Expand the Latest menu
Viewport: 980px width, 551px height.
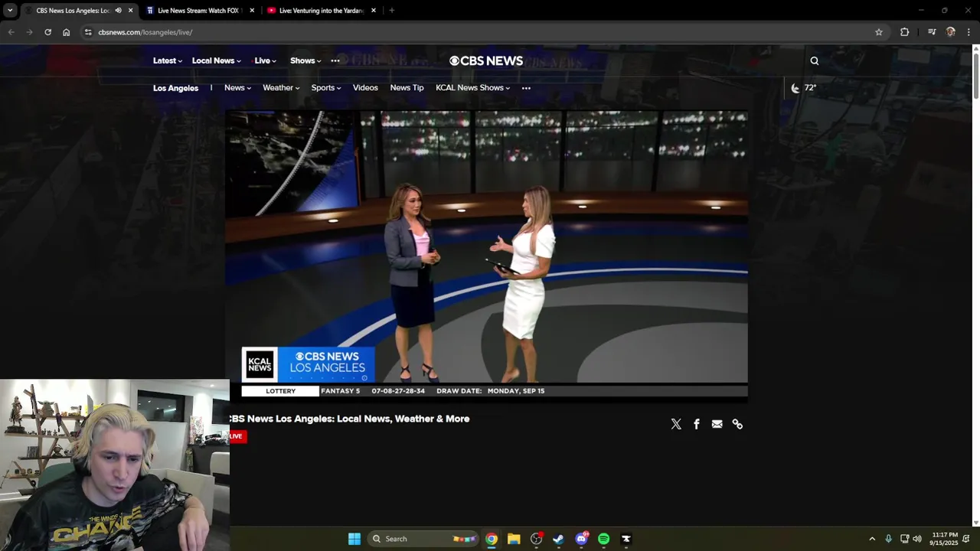168,61
